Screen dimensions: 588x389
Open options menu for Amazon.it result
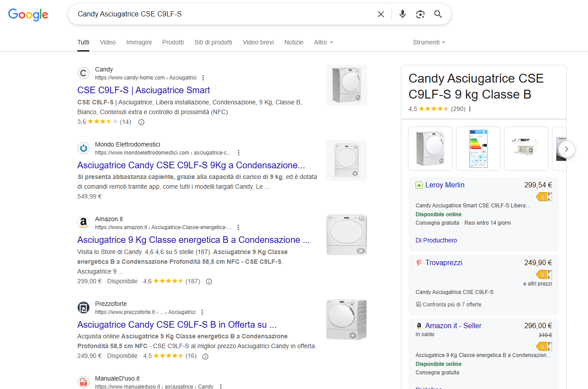238,227
